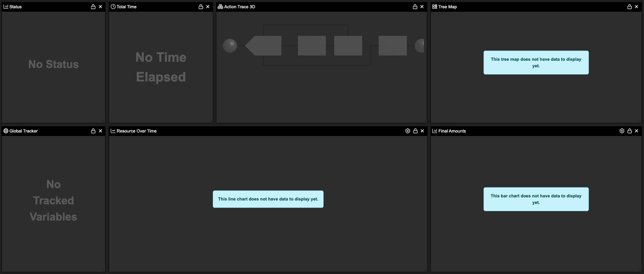The width and height of the screenshot is (644, 274).
Task: Click the 'No Status' placeholder text
Action: click(53, 64)
